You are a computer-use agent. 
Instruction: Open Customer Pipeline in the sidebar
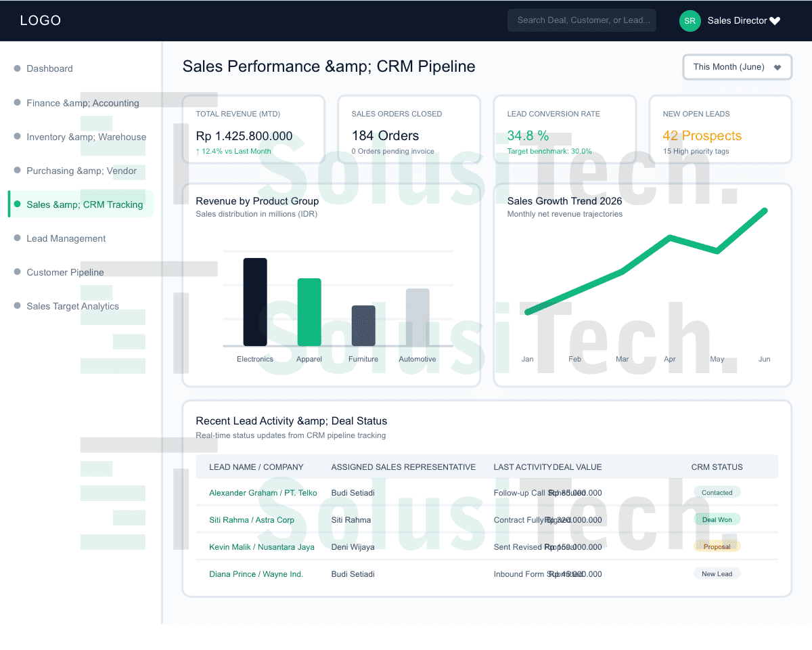point(65,272)
